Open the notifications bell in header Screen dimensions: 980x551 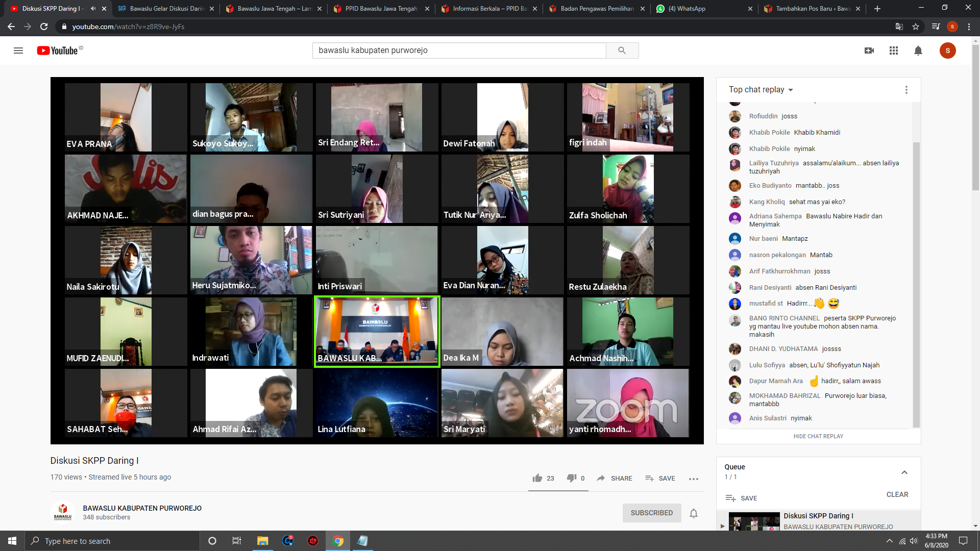(918, 51)
